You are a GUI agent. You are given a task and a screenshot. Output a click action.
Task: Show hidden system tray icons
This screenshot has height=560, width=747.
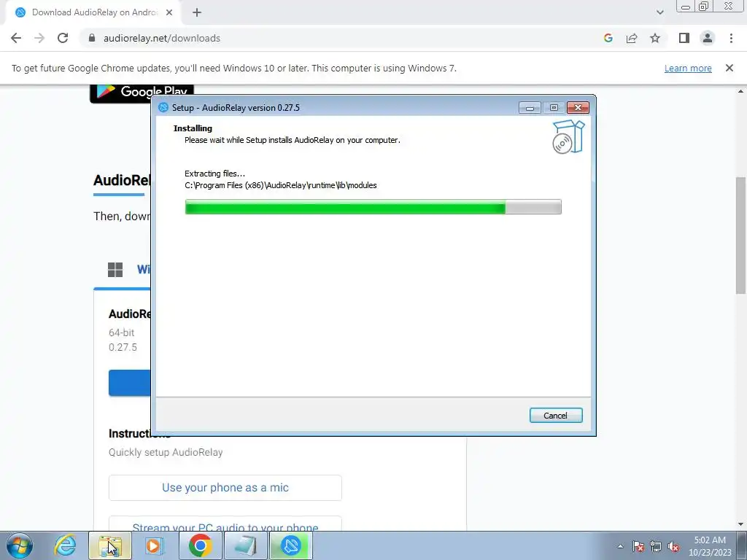point(620,546)
